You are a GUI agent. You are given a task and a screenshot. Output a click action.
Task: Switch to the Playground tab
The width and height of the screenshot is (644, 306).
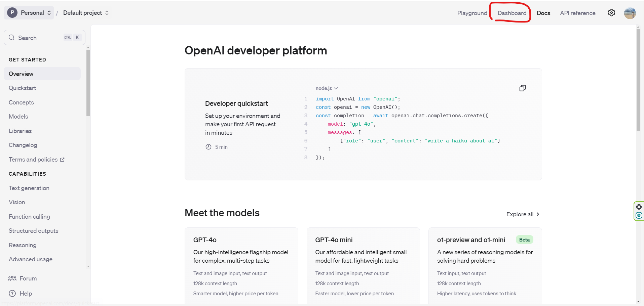pyautogui.click(x=472, y=13)
